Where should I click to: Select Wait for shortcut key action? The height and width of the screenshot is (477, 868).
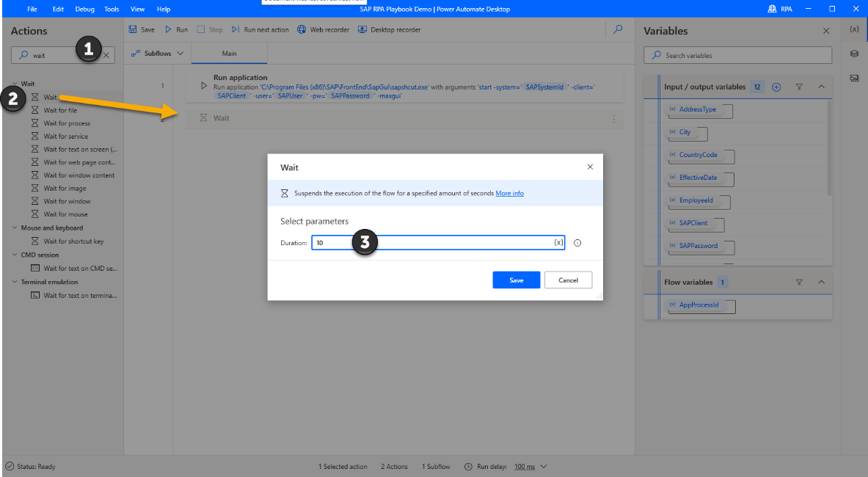click(x=73, y=241)
